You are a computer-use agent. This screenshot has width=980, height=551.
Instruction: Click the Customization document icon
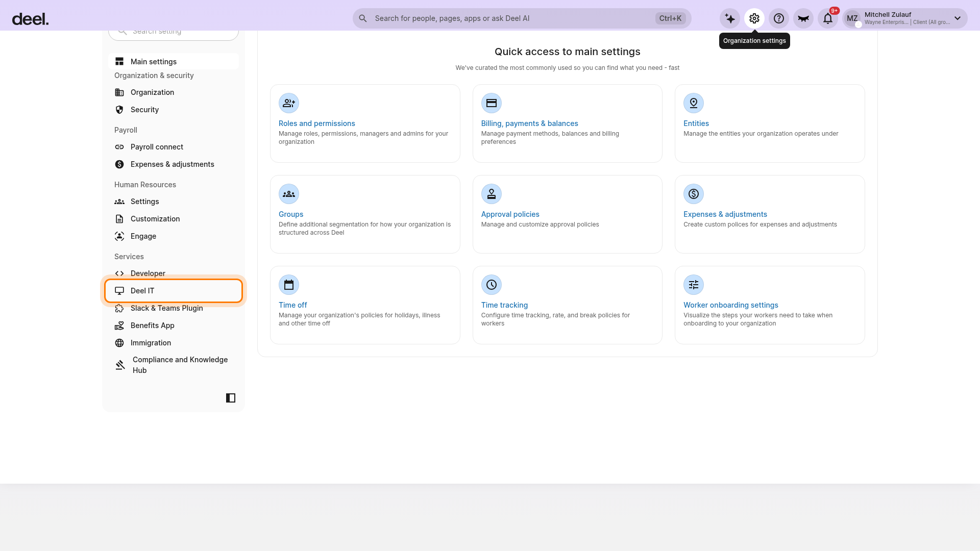pyautogui.click(x=119, y=219)
